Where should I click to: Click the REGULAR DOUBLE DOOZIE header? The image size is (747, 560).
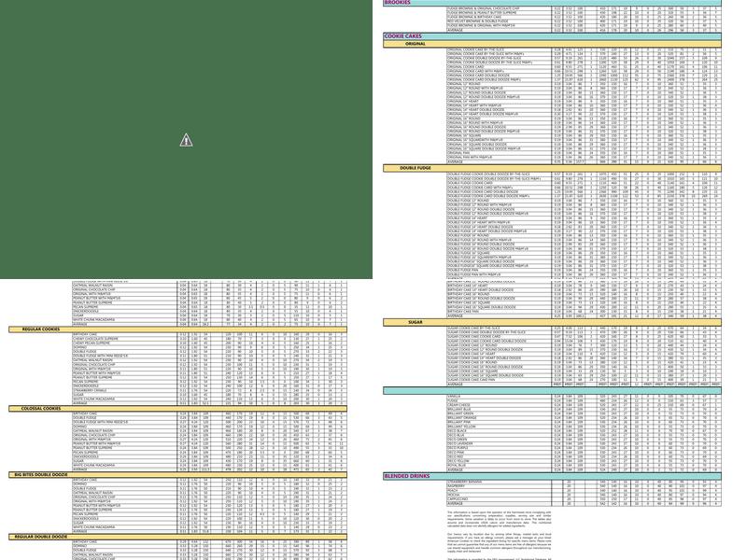click(41, 537)
